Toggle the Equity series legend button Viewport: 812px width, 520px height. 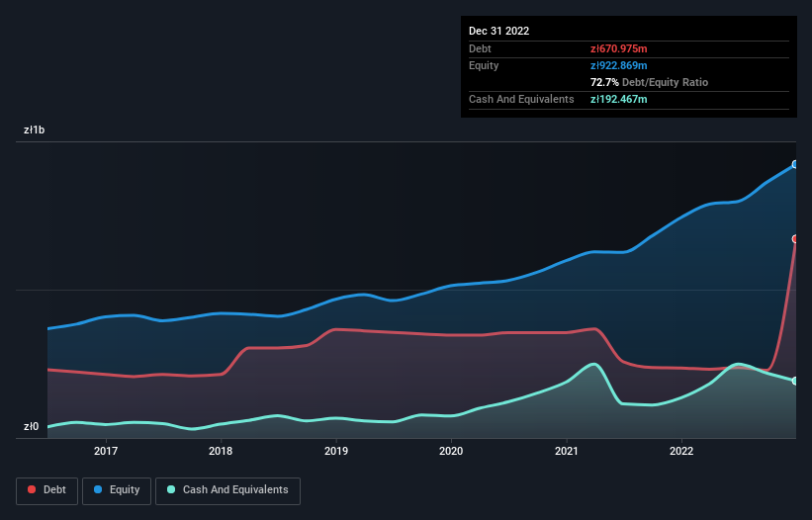[x=117, y=490]
